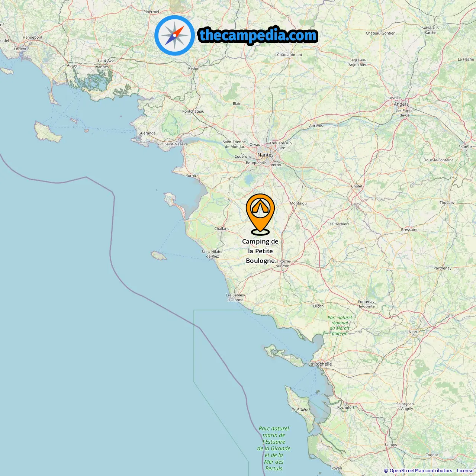This screenshot has height=476, width=476.
Task: Click the Niort town label
Action: point(413,332)
